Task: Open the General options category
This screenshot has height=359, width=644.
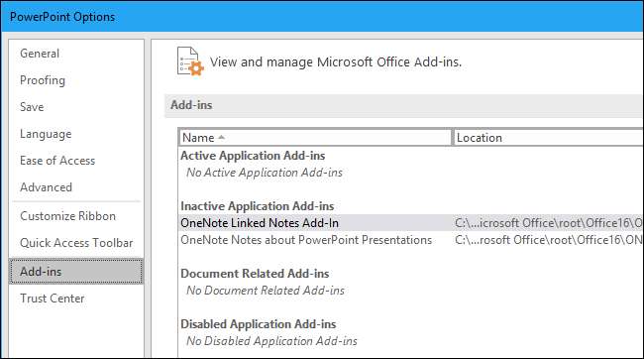Action: [x=40, y=54]
